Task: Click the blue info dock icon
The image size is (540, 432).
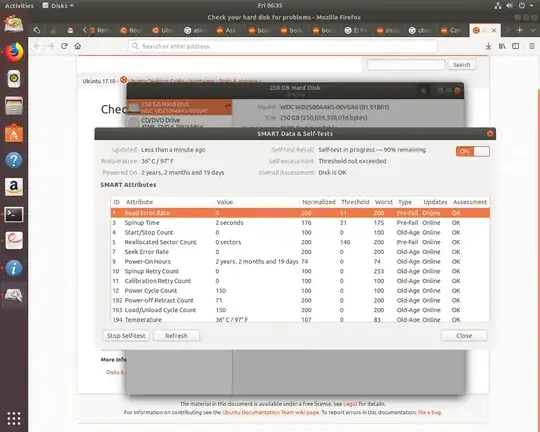Action: click(14, 268)
